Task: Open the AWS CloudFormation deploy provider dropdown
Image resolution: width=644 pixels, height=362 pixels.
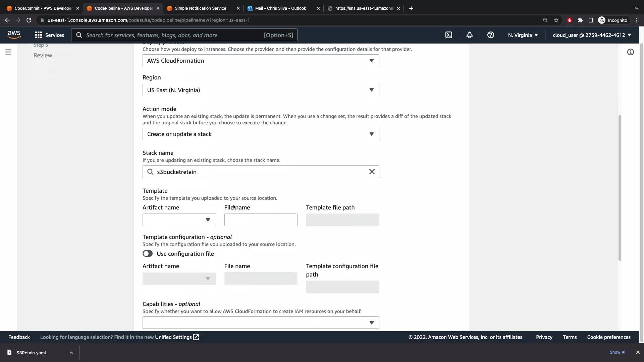Action: click(x=261, y=61)
